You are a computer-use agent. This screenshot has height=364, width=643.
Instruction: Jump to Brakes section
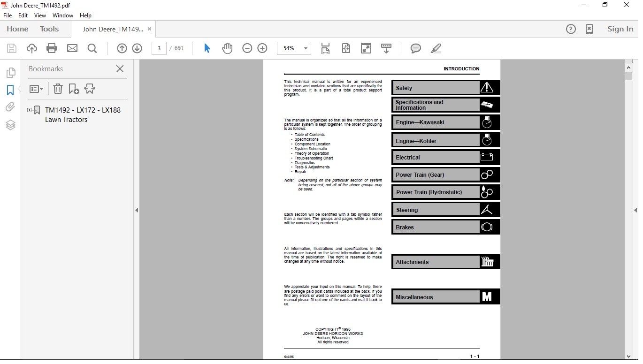pos(445,227)
